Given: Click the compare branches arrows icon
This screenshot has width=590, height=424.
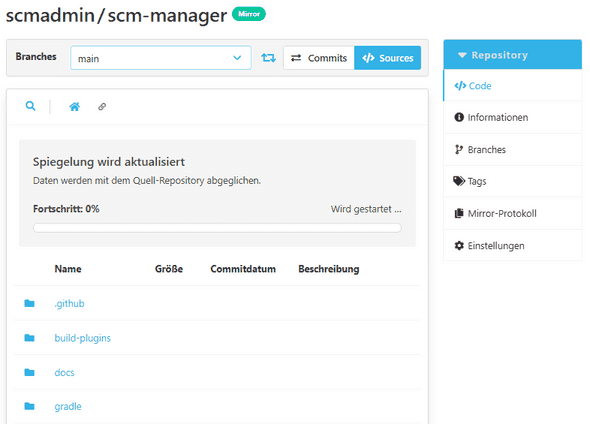Looking at the screenshot, I should pos(268,58).
